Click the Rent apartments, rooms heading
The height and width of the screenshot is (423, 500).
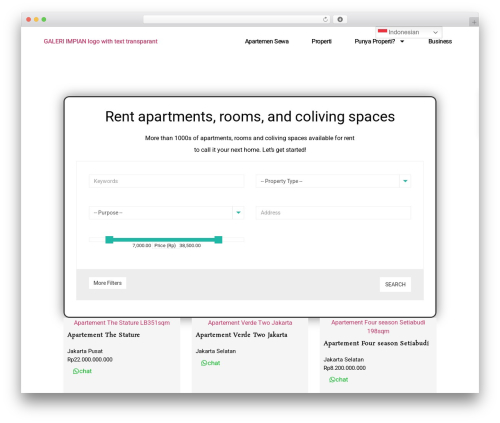pyautogui.click(x=250, y=117)
